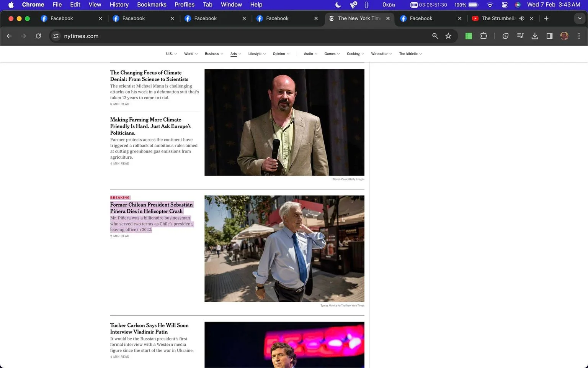Go back to the previous page
The width and height of the screenshot is (588, 368).
coord(9,36)
